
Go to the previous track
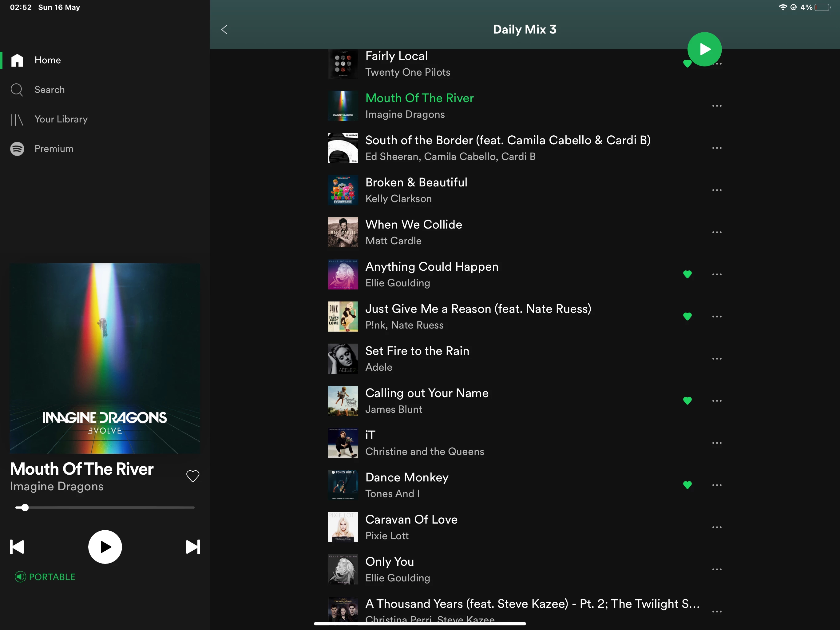tap(17, 547)
